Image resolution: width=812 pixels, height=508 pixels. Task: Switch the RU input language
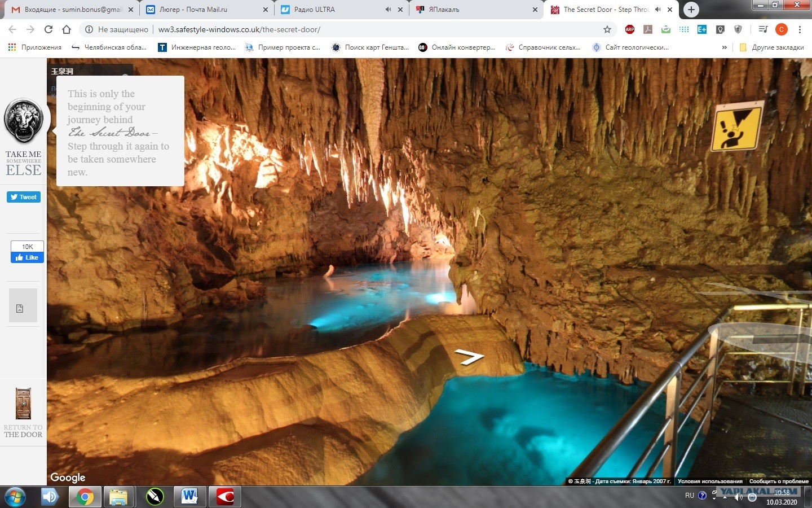tap(690, 496)
